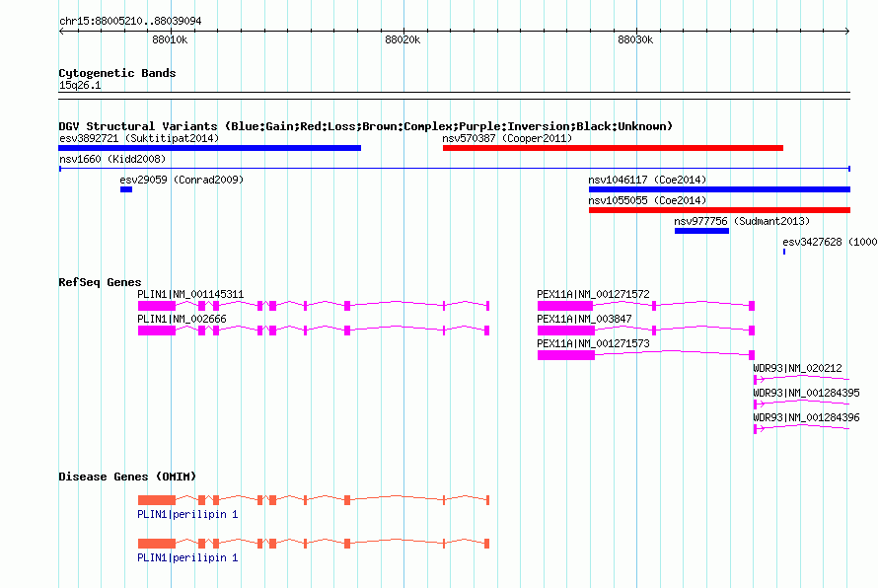Click the nsv1046117 Coe2014 blue gain bar
This screenshot has width=878, height=588.
coord(719,189)
